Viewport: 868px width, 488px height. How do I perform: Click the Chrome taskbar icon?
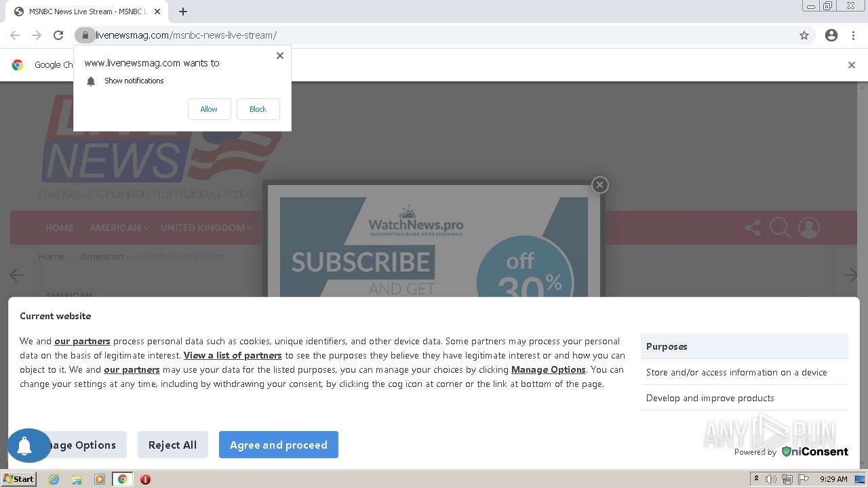[122, 479]
